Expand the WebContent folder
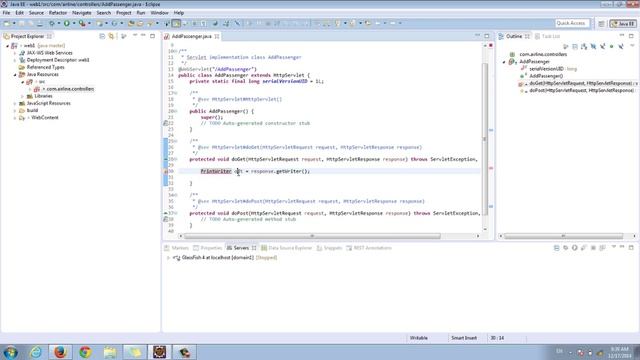Screen dimensions: 640x360 pyautogui.click(x=15, y=118)
